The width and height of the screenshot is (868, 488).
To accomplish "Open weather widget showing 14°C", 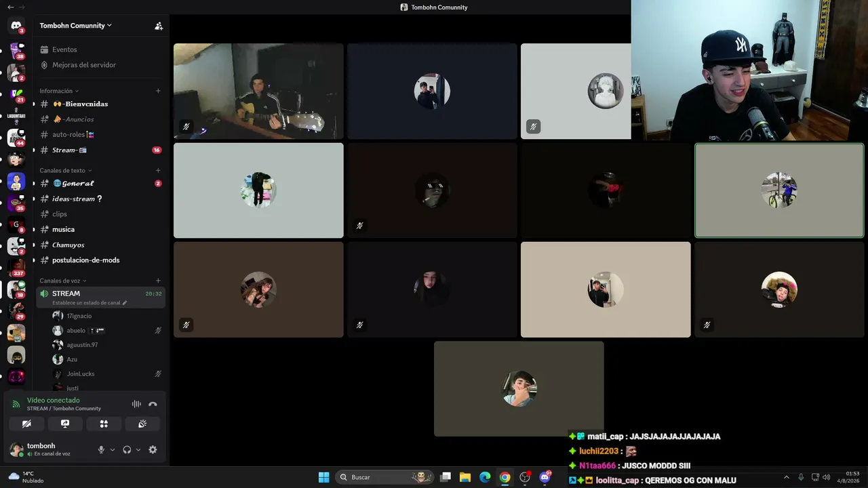I will tap(26, 477).
